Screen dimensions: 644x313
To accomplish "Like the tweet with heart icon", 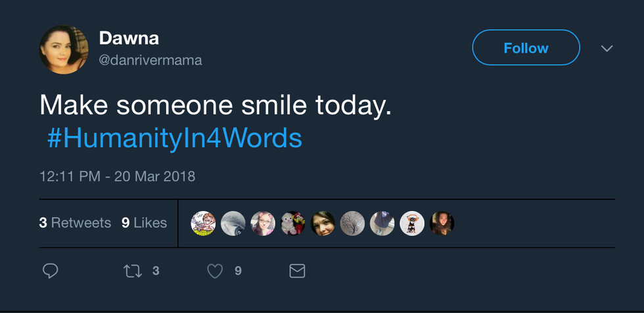I will click(x=215, y=270).
